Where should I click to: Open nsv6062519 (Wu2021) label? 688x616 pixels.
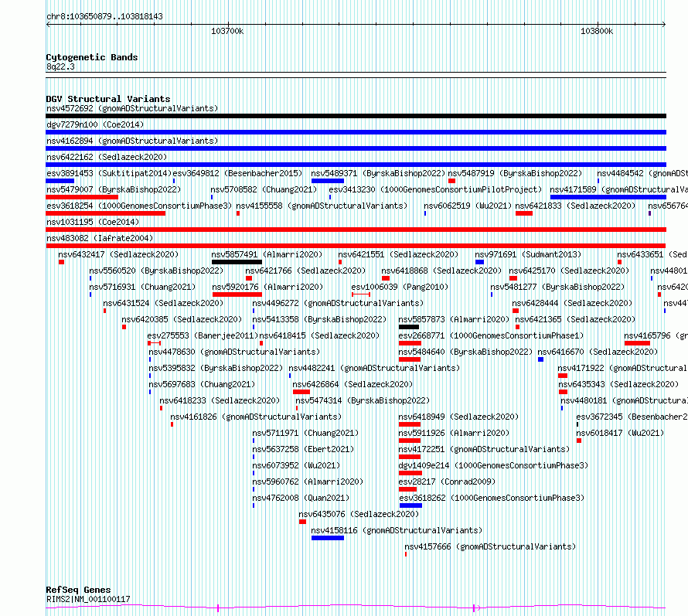coord(468,206)
